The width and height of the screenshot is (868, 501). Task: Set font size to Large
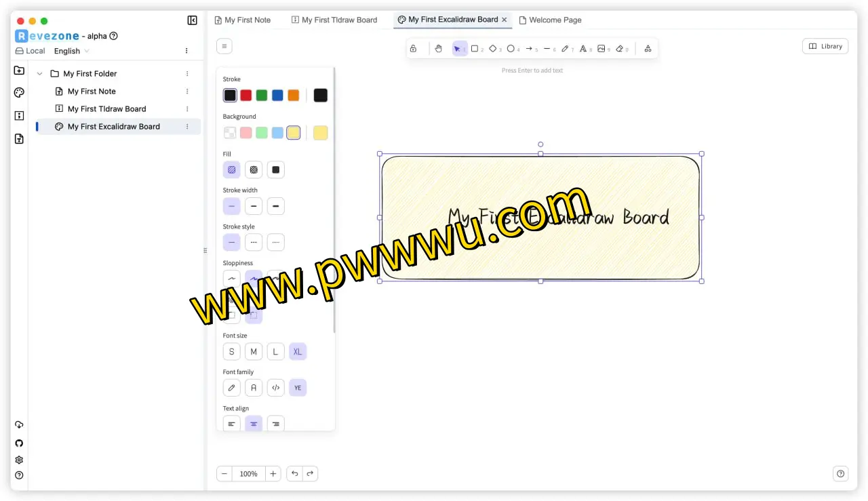(275, 351)
